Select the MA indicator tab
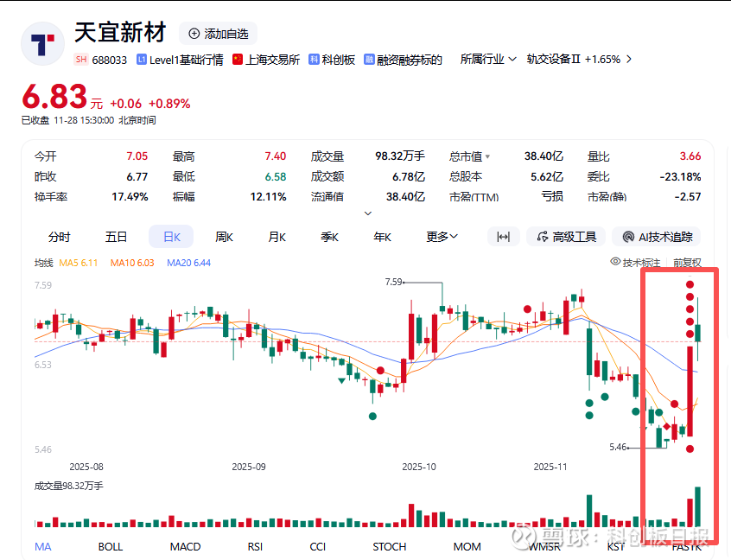 [43, 546]
